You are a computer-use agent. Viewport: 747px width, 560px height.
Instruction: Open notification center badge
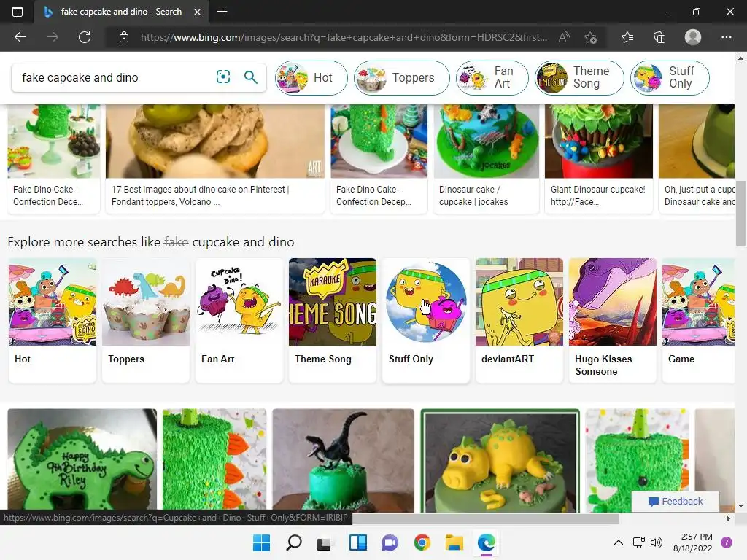726,542
